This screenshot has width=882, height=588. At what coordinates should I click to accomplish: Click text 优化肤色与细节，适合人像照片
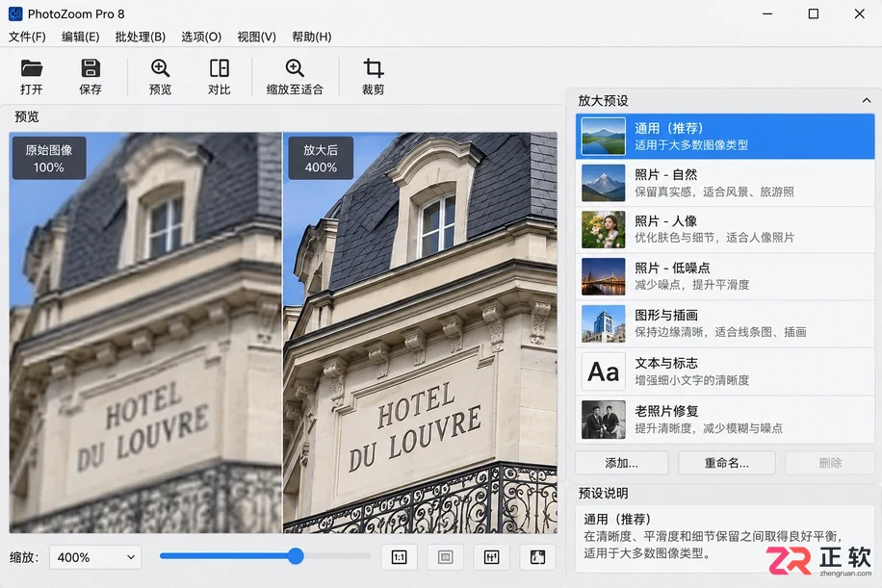[x=714, y=238]
